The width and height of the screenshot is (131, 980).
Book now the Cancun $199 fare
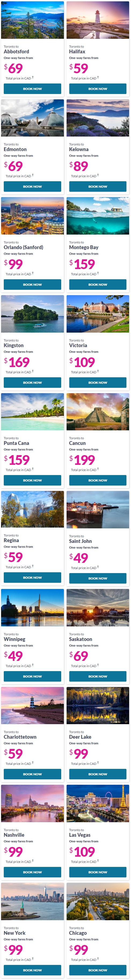point(98,480)
